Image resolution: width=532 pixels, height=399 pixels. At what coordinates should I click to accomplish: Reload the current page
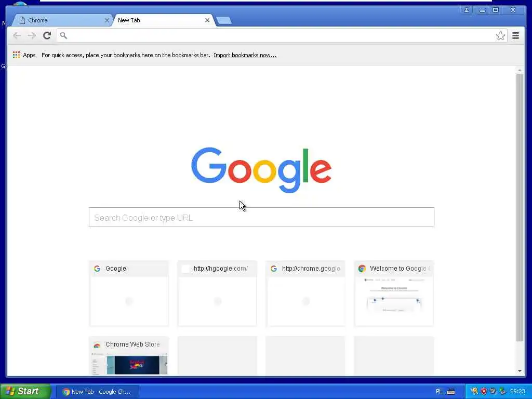(x=47, y=35)
